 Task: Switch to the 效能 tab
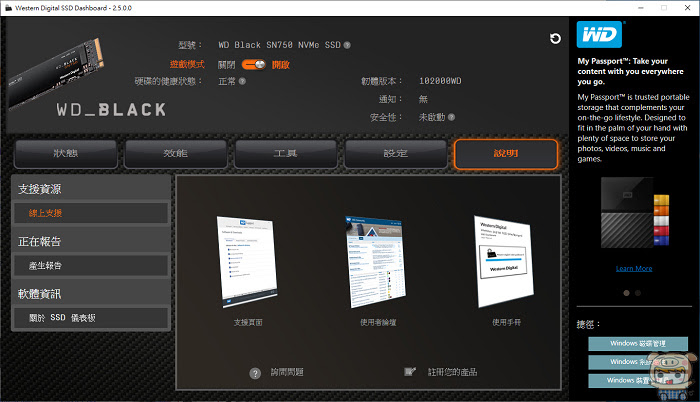(175, 154)
